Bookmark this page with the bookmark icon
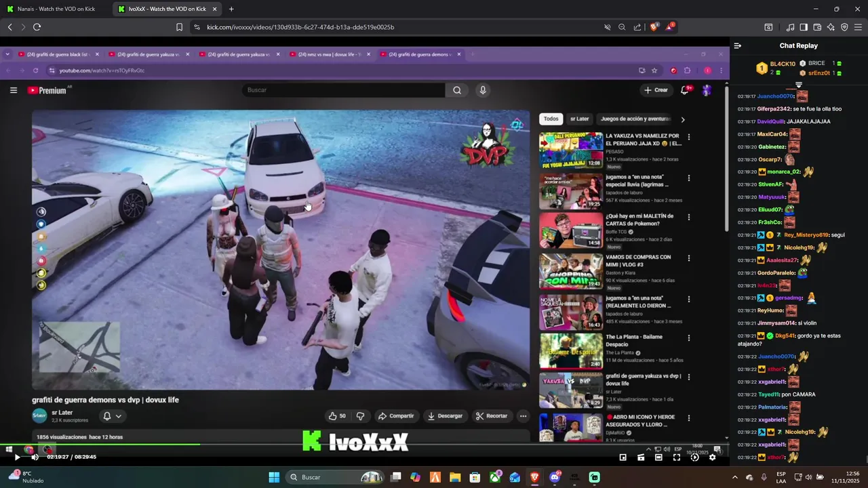This screenshot has width=868, height=488. 179,27
